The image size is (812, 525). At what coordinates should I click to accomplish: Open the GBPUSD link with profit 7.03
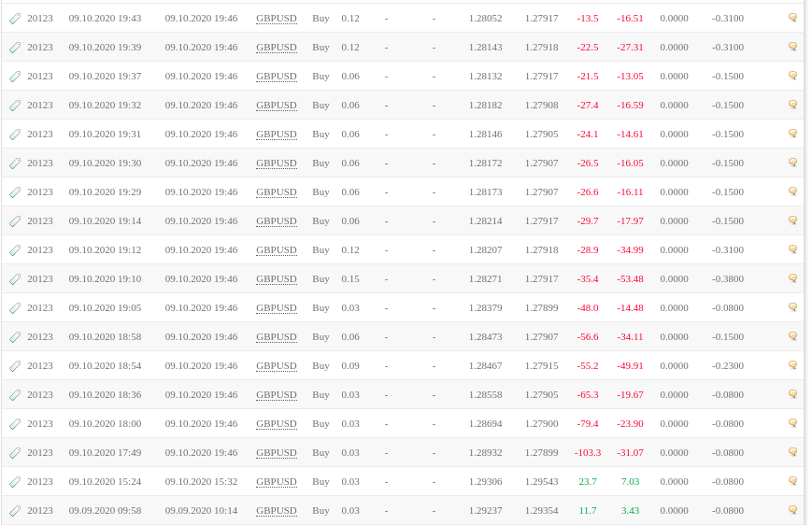click(x=277, y=482)
